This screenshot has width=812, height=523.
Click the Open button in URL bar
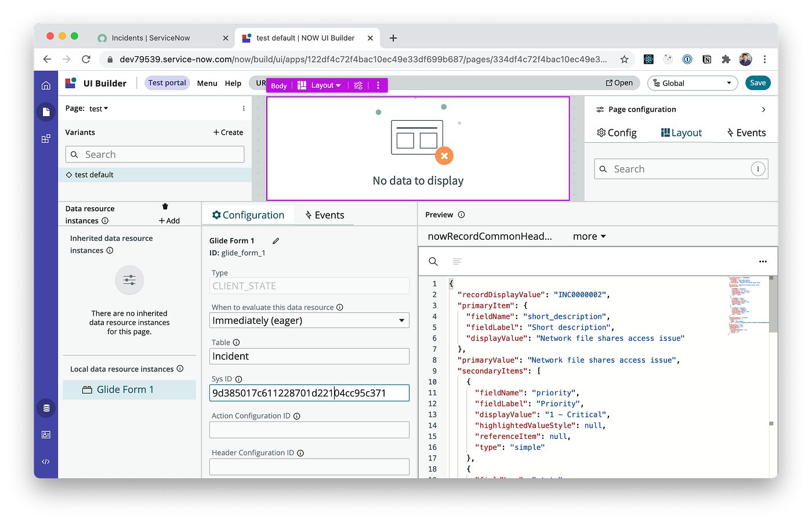619,83
